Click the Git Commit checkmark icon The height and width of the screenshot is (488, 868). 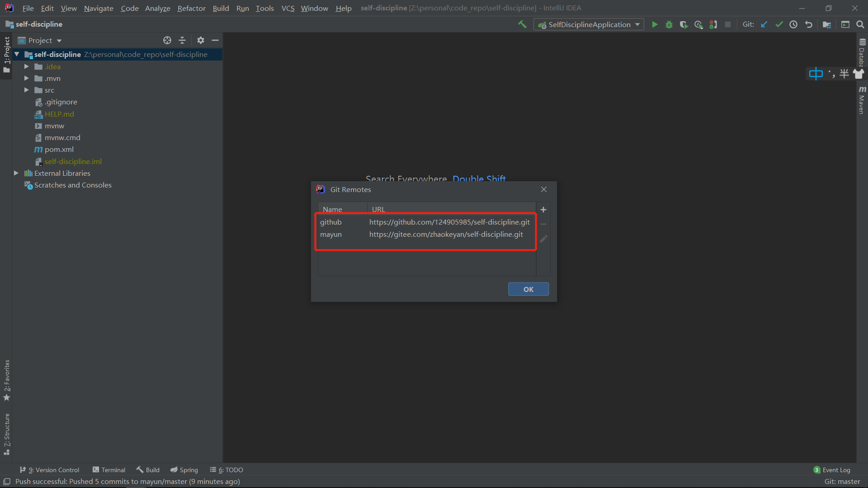coord(779,24)
